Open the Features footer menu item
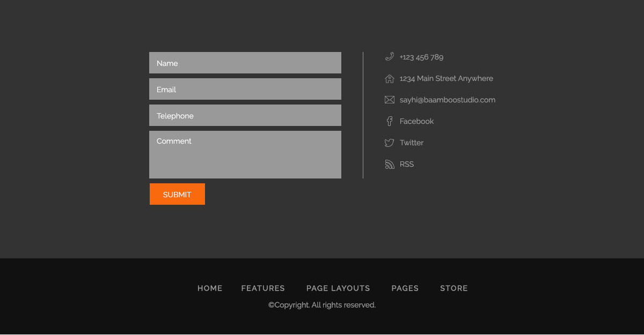644x335 pixels. click(263, 288)
